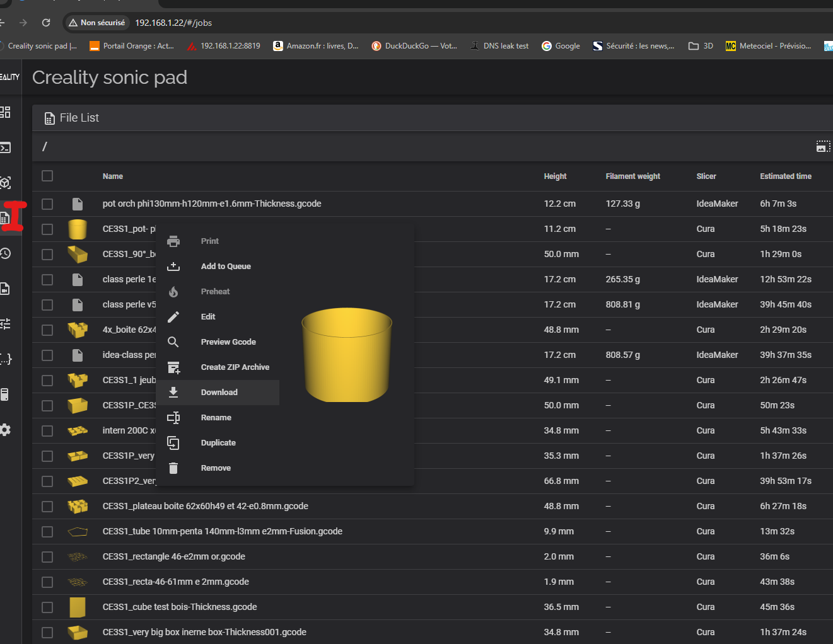Click the 39h 53m 17s estimated time
This screenshot has width=833, height=644.
point(786,481)
